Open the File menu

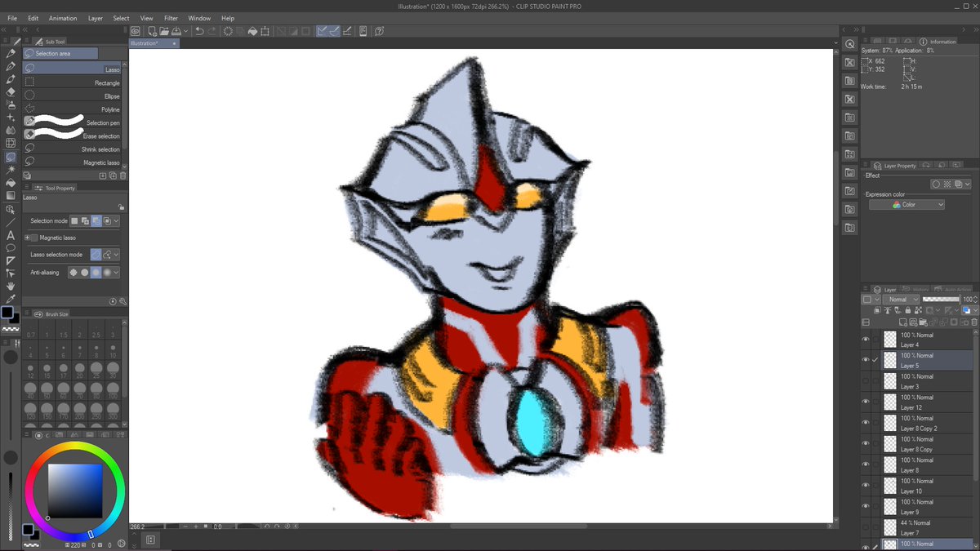(12, 18)
